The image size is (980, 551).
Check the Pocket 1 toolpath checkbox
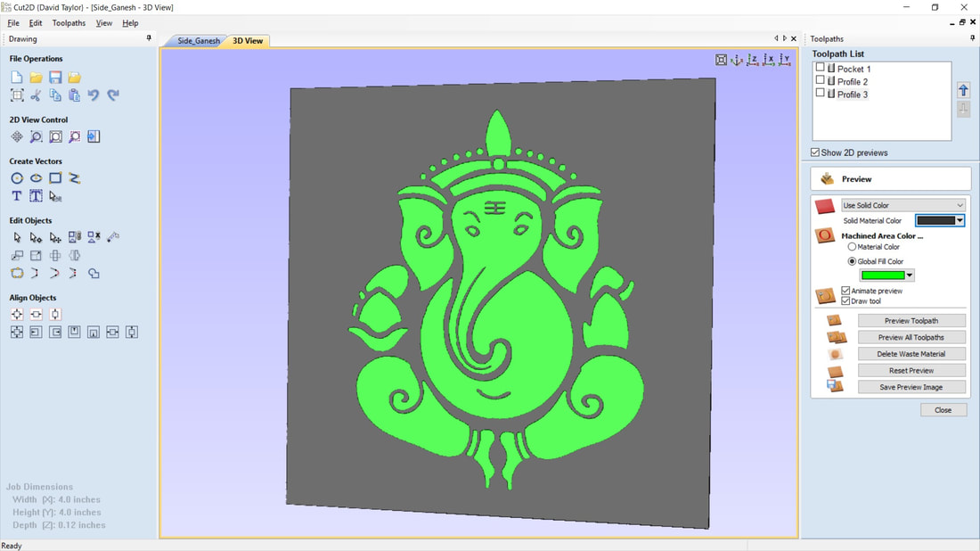[x=821, y=68]
